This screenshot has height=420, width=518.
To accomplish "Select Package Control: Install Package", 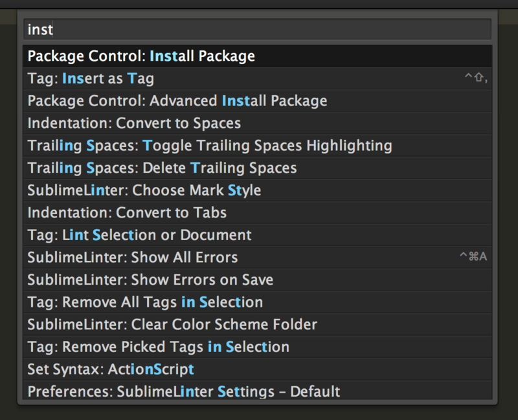I will pyautogui.click(x=141, y=56).
